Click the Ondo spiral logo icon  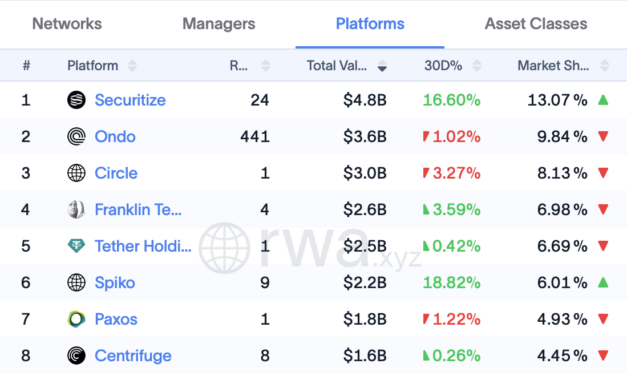(x=76, y=136)
